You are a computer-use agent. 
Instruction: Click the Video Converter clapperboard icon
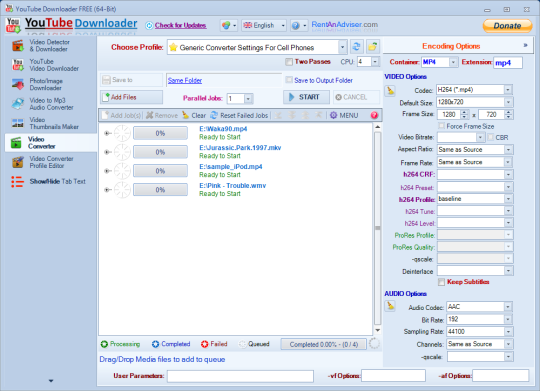[17, 143]
